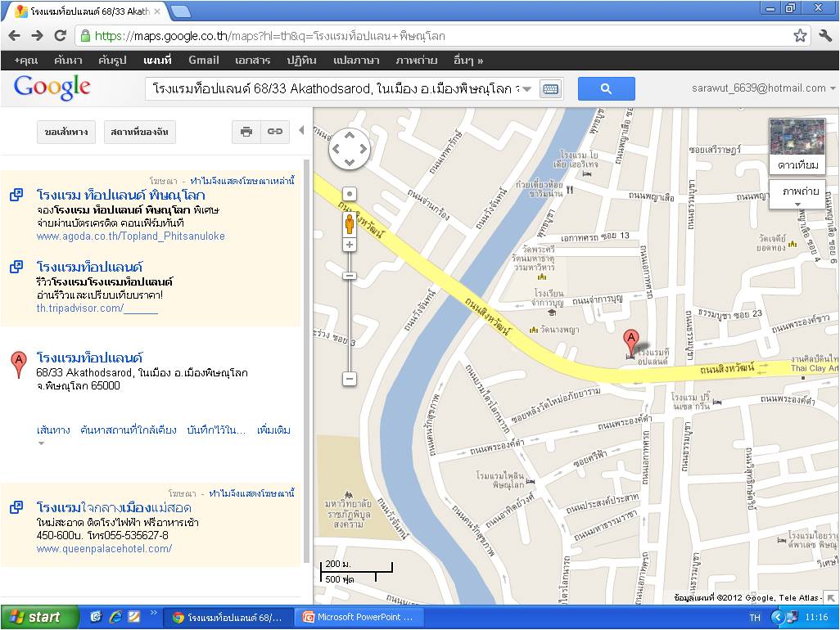Click the Google logo
This screenshot has width=840, height=630.
(x=52, y=88)
